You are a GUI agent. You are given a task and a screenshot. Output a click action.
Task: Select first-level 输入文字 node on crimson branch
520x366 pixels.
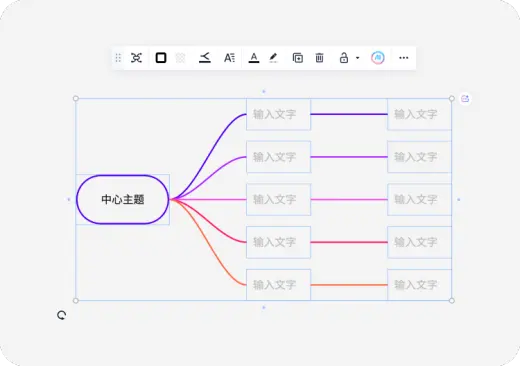(x=278, y=242)
